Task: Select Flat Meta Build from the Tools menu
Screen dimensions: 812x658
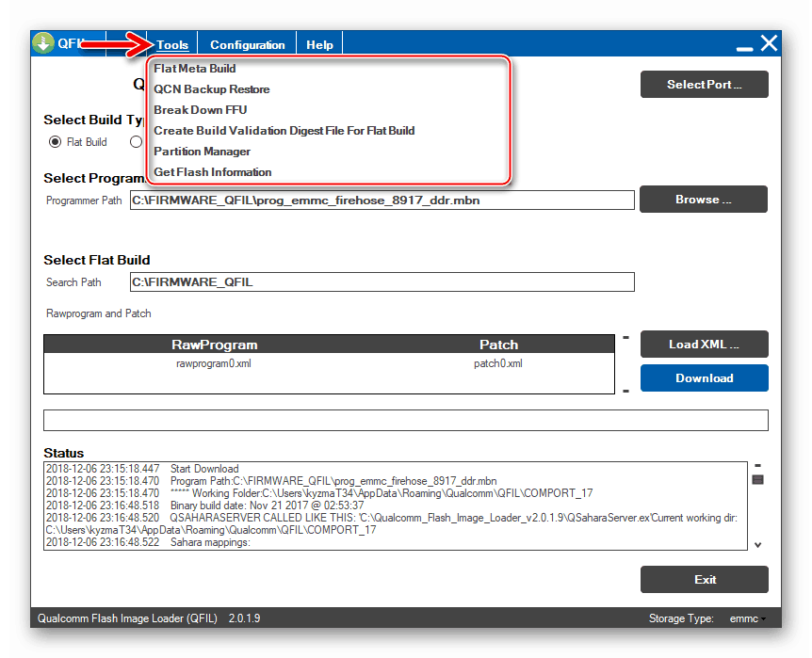Action: pos(194,68)
